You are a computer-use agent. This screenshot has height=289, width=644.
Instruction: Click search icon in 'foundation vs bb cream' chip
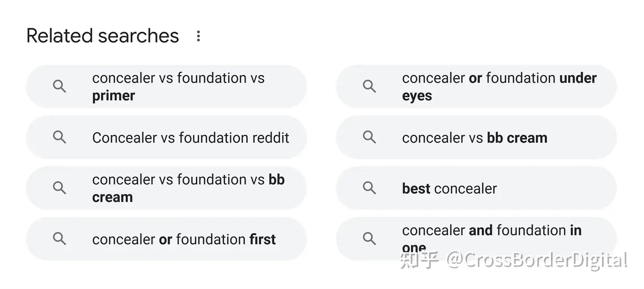59,187
